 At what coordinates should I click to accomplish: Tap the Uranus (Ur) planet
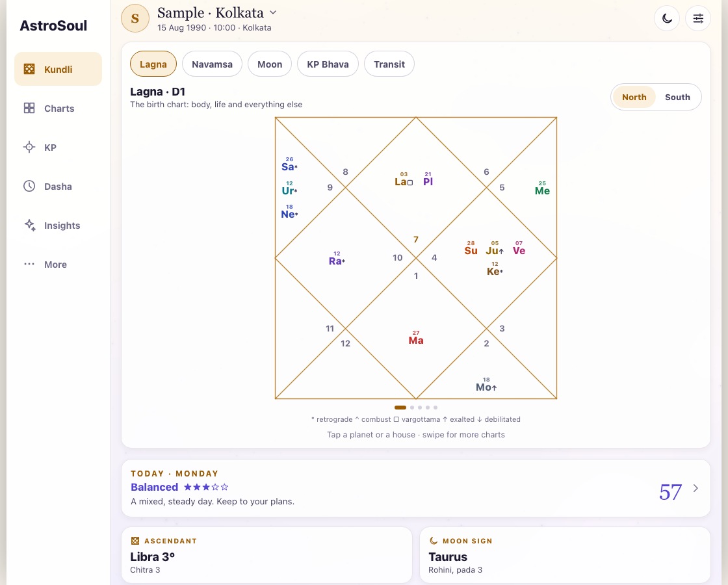click(x=289, y=188)
